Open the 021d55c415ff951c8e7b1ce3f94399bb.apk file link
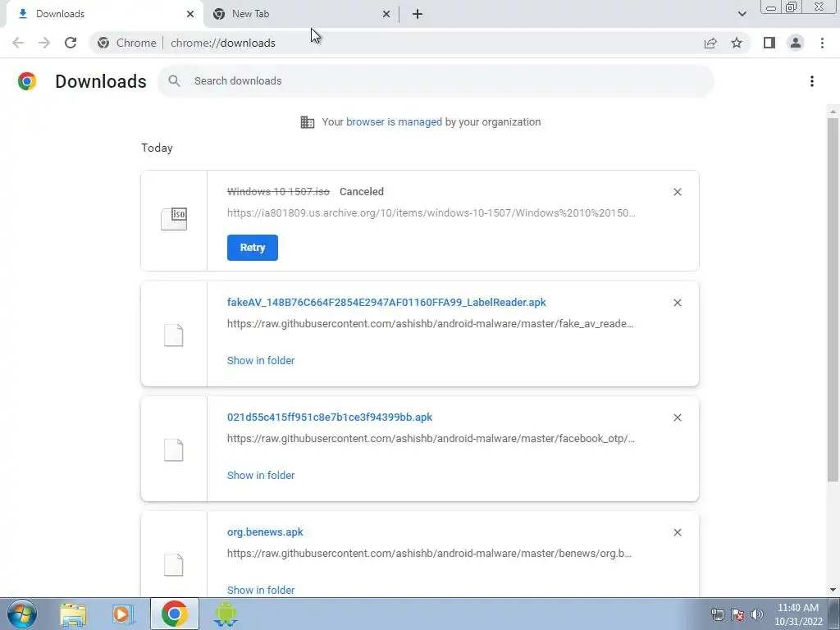Image resolution: width=840 pixels, height=630 pixels. pyautogui.click(x=330, y=417)
